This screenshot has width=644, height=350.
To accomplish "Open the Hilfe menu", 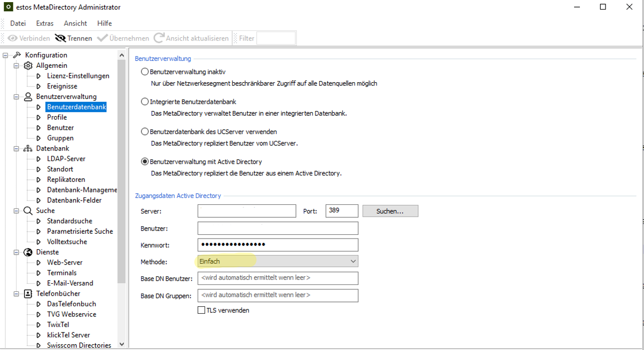I will 105,23.
